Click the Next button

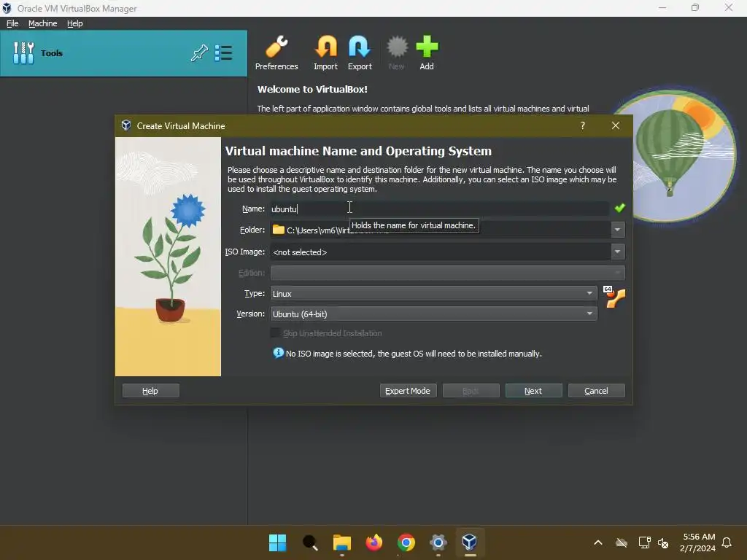[x=533, y=391]
